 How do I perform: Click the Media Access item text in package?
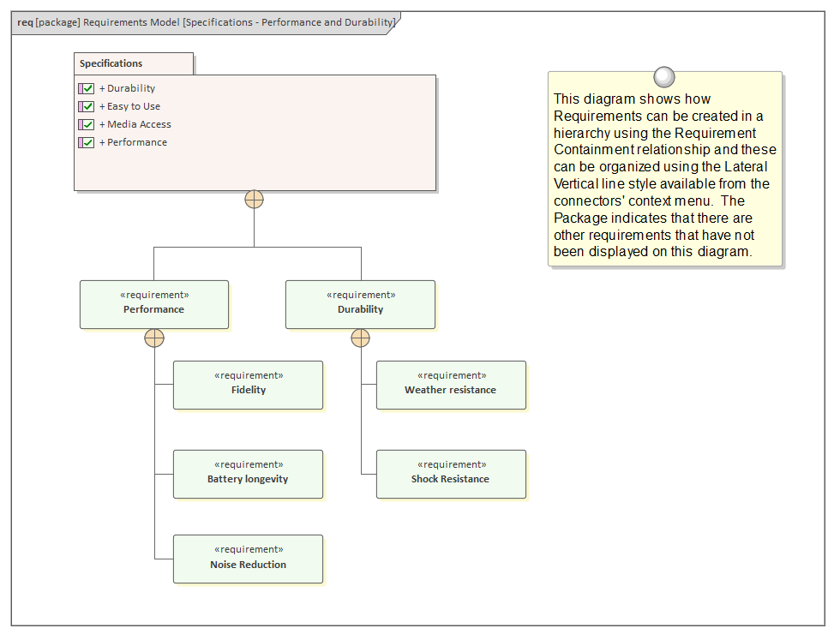tap(139, 124)
